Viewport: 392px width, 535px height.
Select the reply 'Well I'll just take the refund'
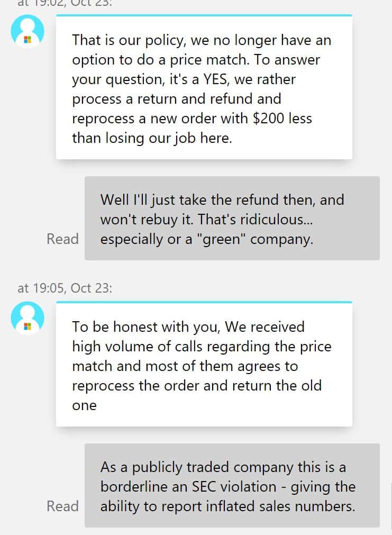click(x=232, y=219)
